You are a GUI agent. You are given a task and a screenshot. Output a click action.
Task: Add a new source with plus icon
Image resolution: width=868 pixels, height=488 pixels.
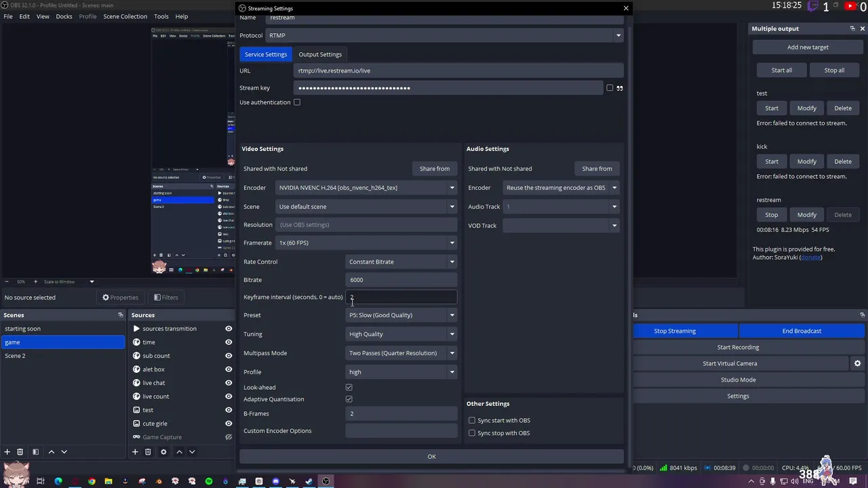tap(135, 452)
